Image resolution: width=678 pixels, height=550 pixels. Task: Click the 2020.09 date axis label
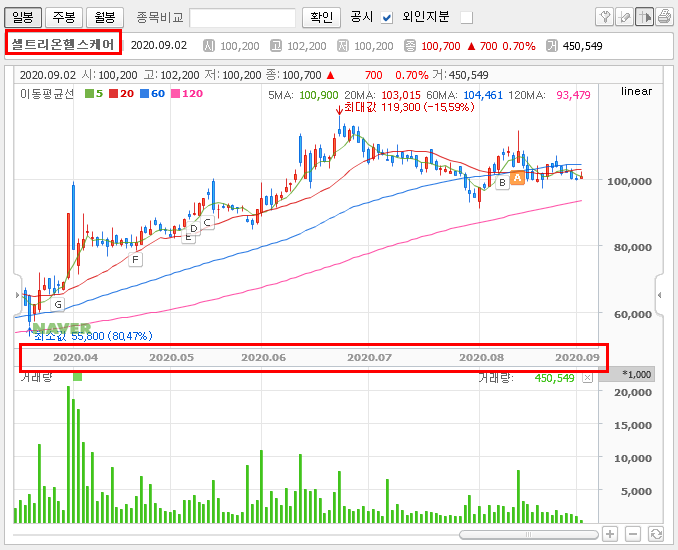(x=577, y=358)
